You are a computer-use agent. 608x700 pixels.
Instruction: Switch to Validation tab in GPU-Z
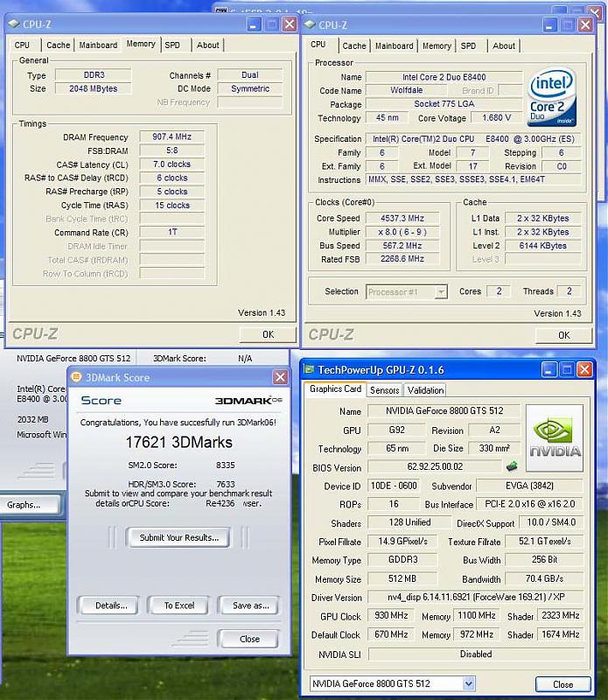click(425, 390)
